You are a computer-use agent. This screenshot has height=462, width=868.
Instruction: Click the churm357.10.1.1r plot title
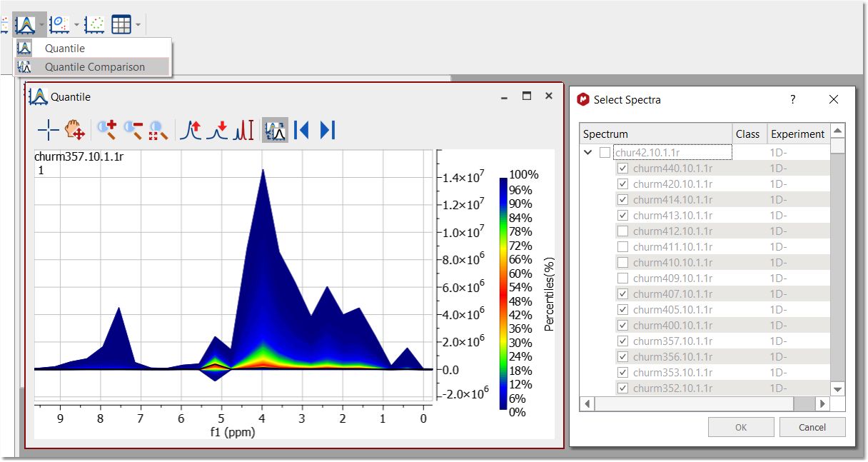79,156
